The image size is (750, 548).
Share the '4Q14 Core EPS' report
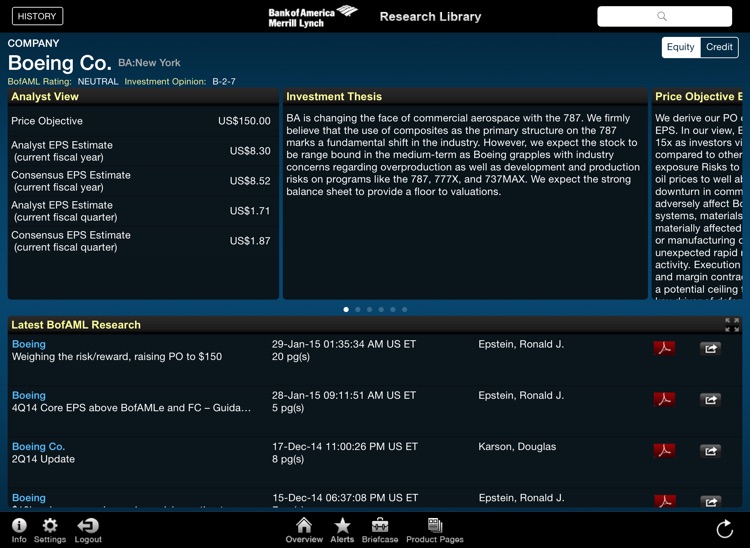coord(710,400)
